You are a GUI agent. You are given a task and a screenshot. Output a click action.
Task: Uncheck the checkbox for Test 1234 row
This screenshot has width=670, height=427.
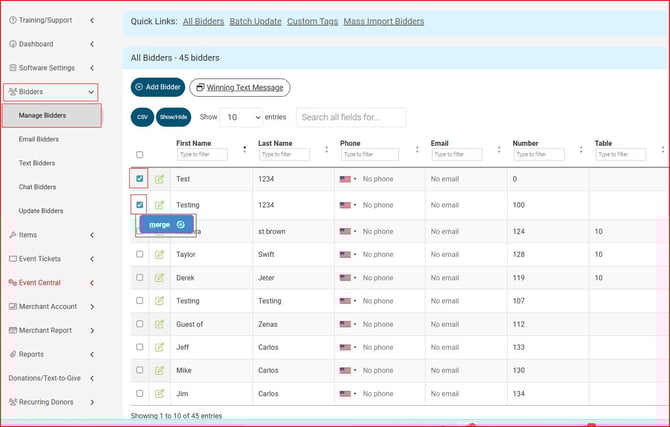(x=140, y=179)
